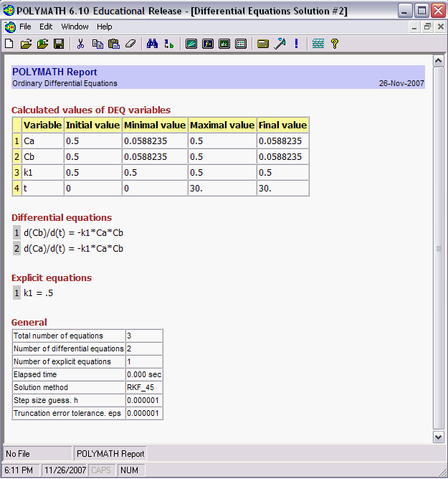The height and width of the screenshot is (479, 448).
Task: Open the Help menu
Action: pyautogui.click(x=105, y=27)
